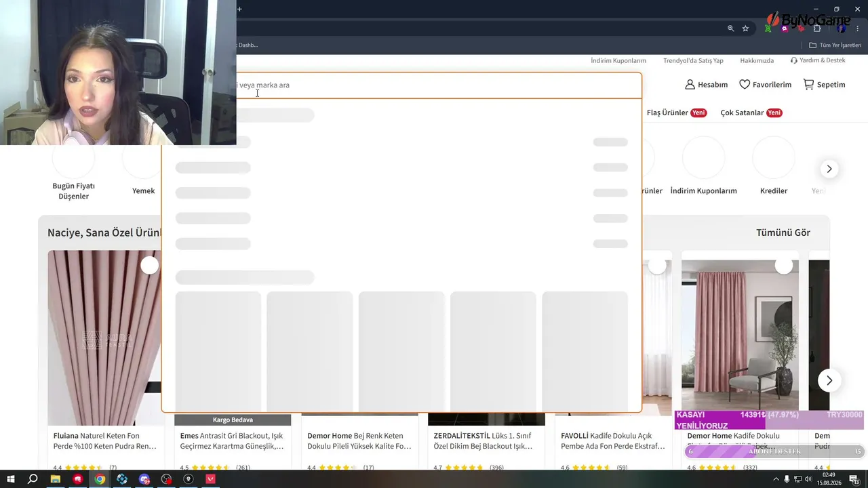Show next recommended products with arrow
This screenshot has width=868, height=488.
tap(829, 380)
